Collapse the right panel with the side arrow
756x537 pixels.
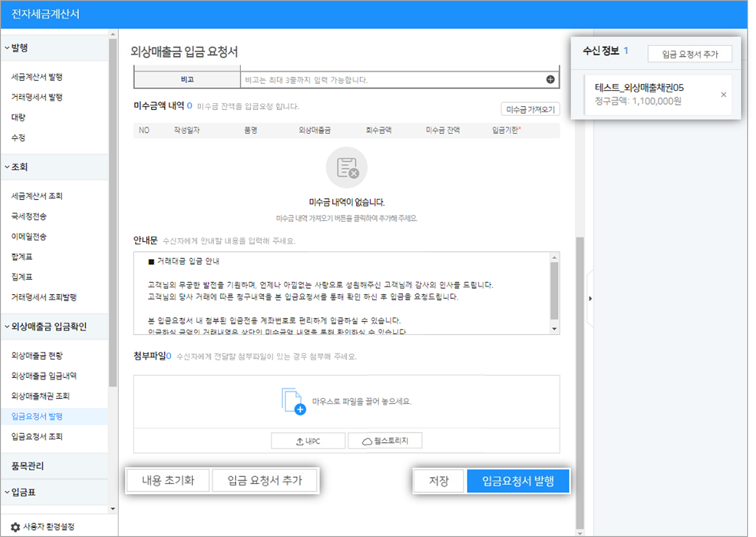click(590, 299)
